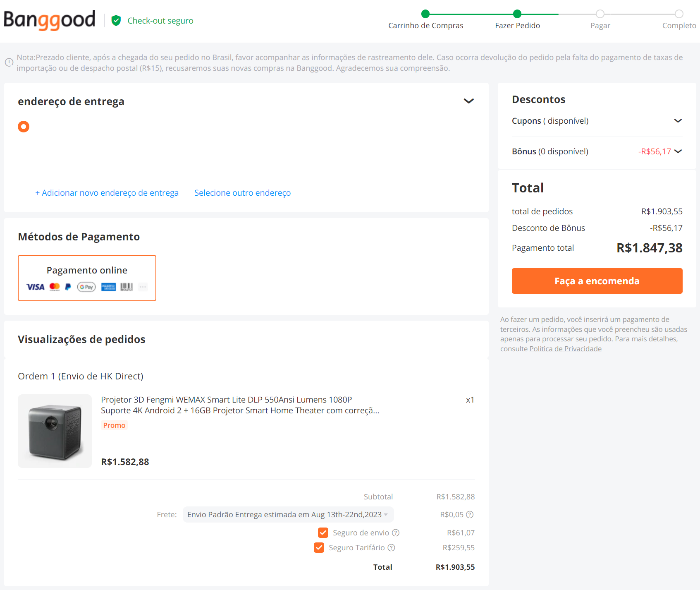Click the Banggood logo

50,20
